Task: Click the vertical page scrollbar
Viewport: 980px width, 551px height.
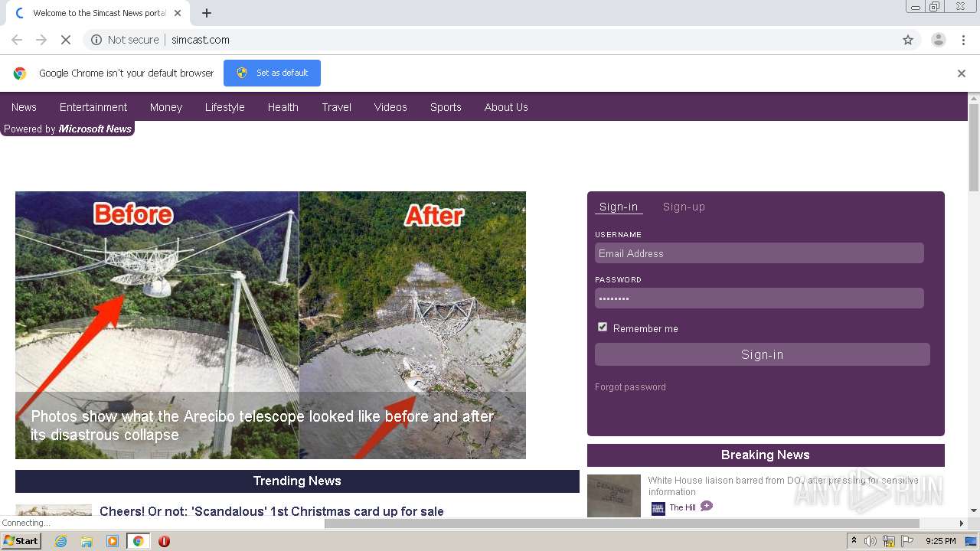Action: 974,147
